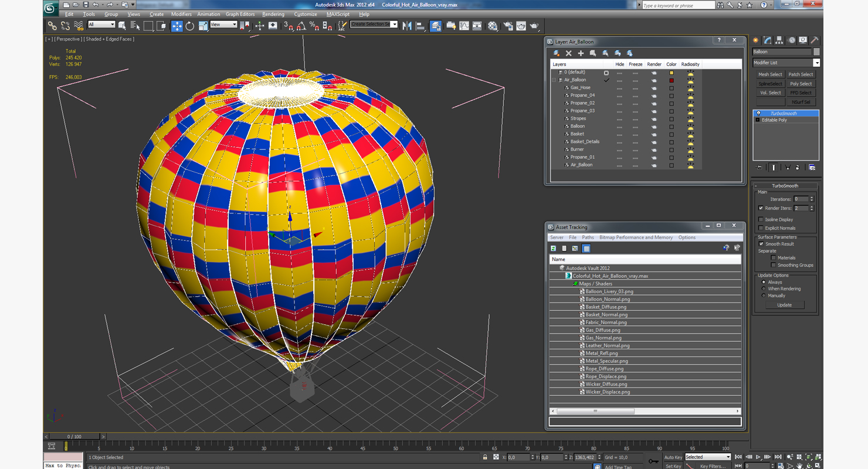Open the Utilities hammer panel tab
Image resolution: width=868 pixels, height=469 pixels.
point(815,40)
